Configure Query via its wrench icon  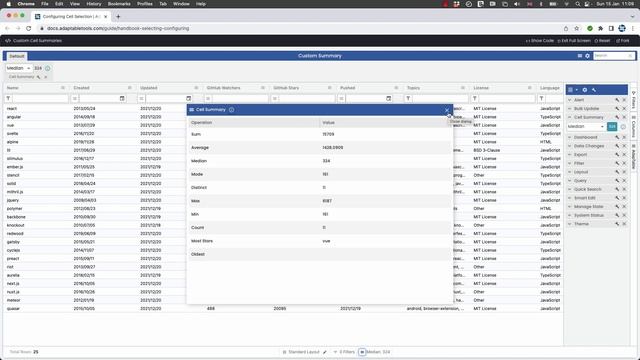(x=617, y=180)
